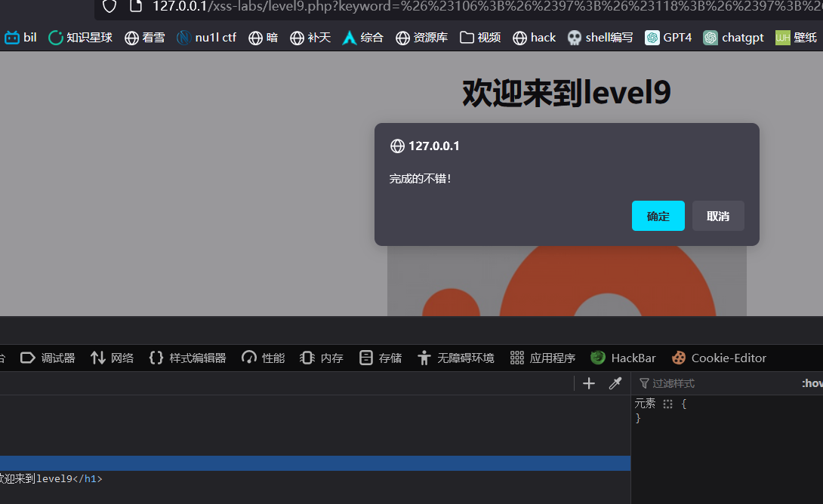Open the Cookie-Editor tab
The height and width of the screenshot is (504, 823).
point(719,358)
